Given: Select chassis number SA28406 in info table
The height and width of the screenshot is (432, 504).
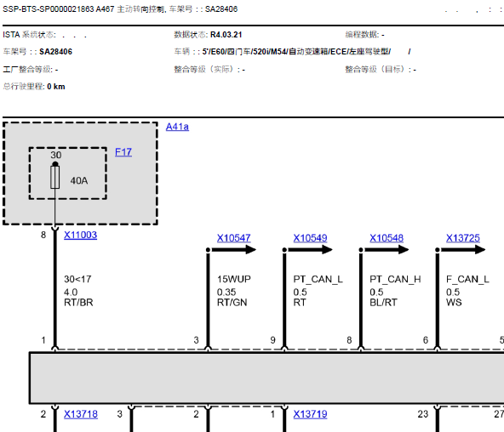Looking at the screenshot, I should tap(55, 52).
